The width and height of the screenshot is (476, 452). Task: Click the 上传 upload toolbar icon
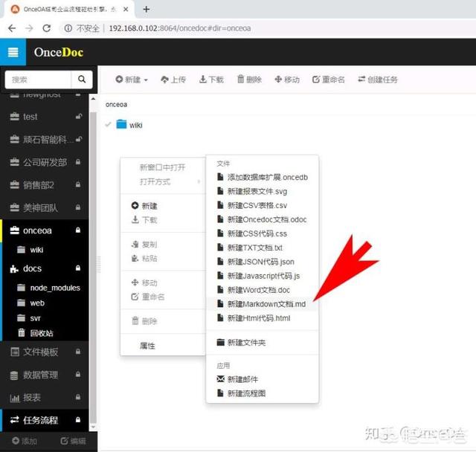pyautogui.click(x=172, y=80)
